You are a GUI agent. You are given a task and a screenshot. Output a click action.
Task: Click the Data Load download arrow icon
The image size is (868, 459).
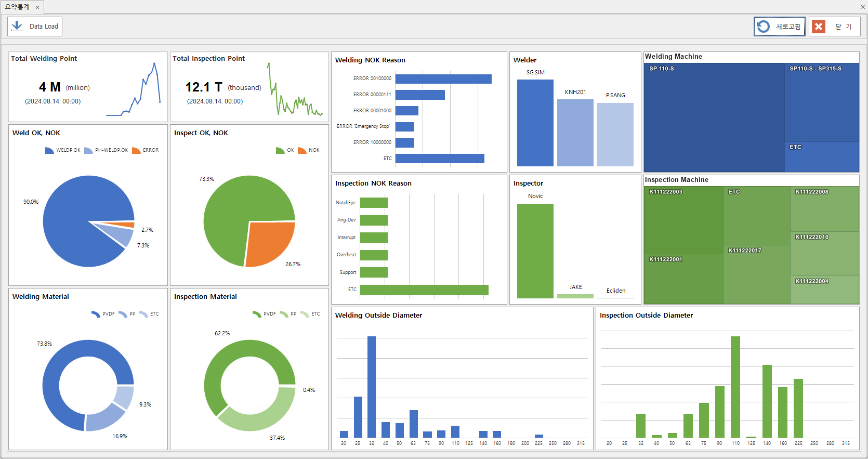[x=17, y=26]
